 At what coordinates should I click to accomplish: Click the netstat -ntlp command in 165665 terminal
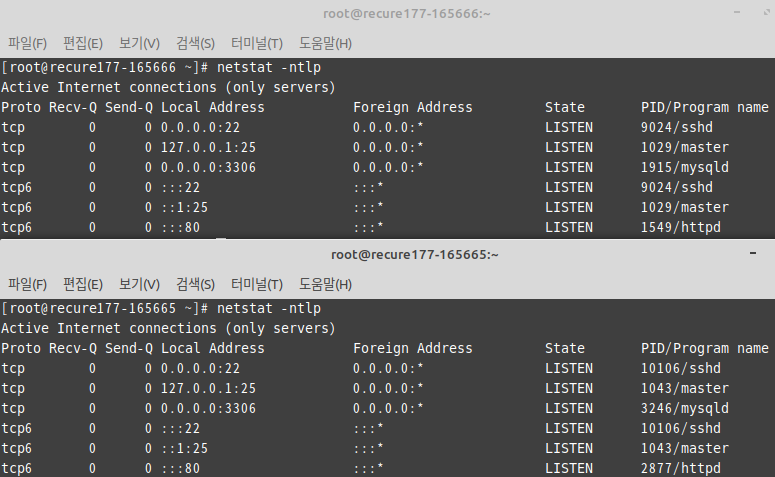[x=269, y=308]
